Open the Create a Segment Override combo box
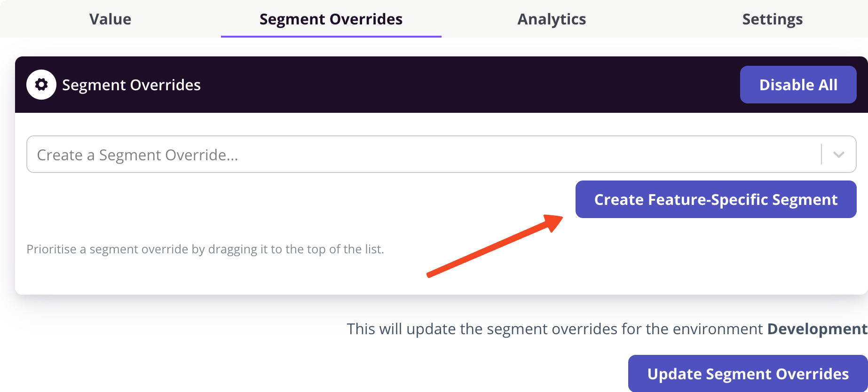868x392 pixels. tap(423, 155)
